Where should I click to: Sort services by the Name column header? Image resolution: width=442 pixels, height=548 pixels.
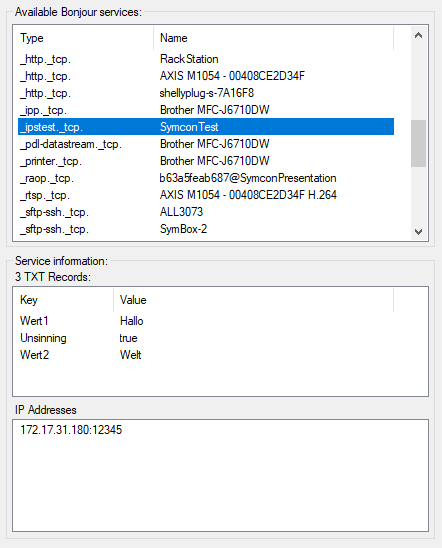point(274,38)
